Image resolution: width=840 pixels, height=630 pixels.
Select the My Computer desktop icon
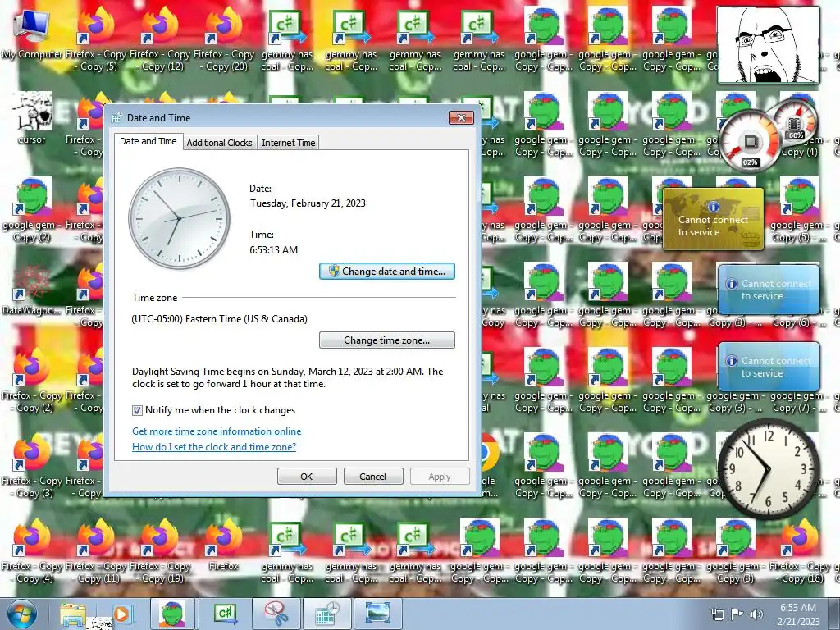pyautogui.click(x=32, y=34)
